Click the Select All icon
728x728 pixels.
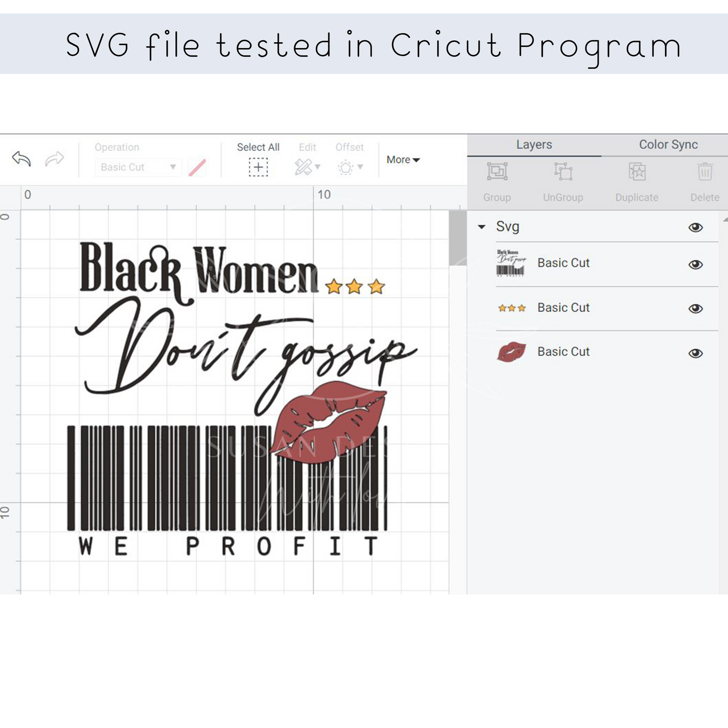(258, 167)
